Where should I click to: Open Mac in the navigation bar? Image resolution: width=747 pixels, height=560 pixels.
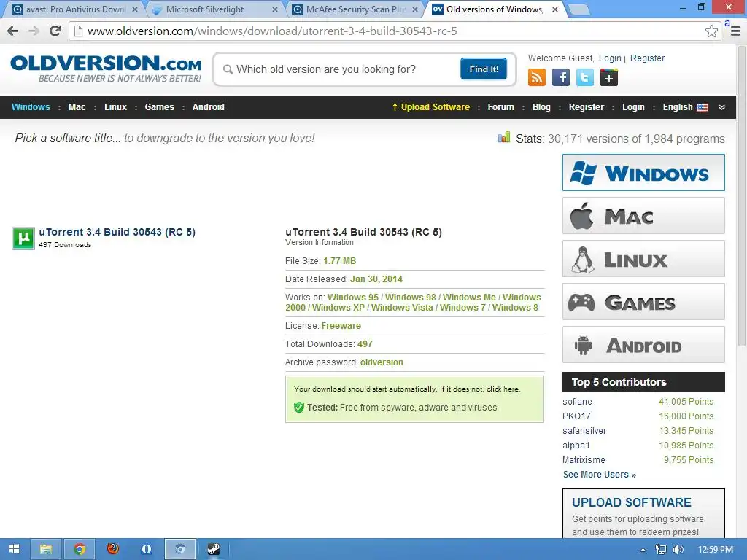tap(77, 107)
